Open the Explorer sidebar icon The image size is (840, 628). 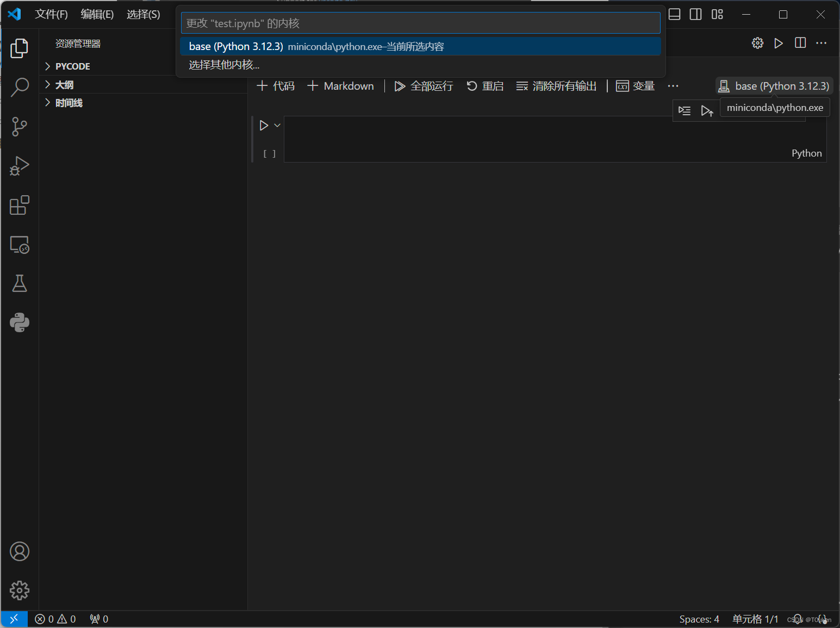[20, 48]
